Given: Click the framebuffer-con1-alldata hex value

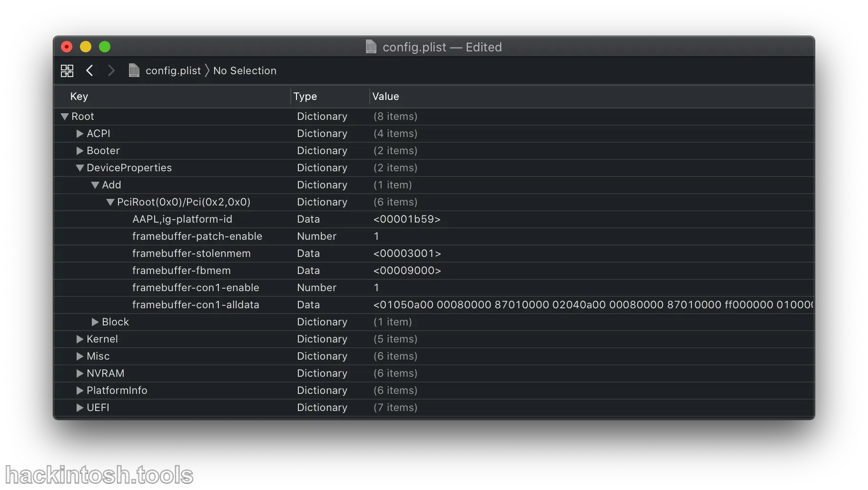Looking at the screenshot, I should coord(593,305).
